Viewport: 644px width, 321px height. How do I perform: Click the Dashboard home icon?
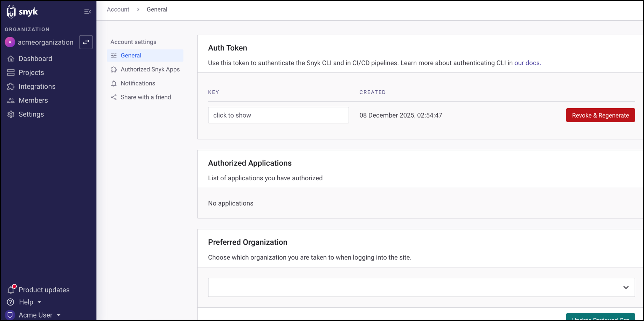pyautogui.click(x=11, y=58)
